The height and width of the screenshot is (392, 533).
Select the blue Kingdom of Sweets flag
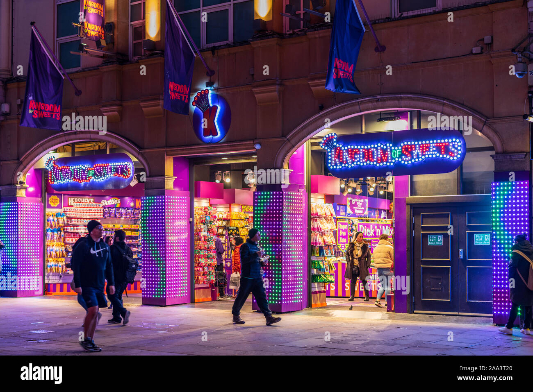[x=345, y=46]
